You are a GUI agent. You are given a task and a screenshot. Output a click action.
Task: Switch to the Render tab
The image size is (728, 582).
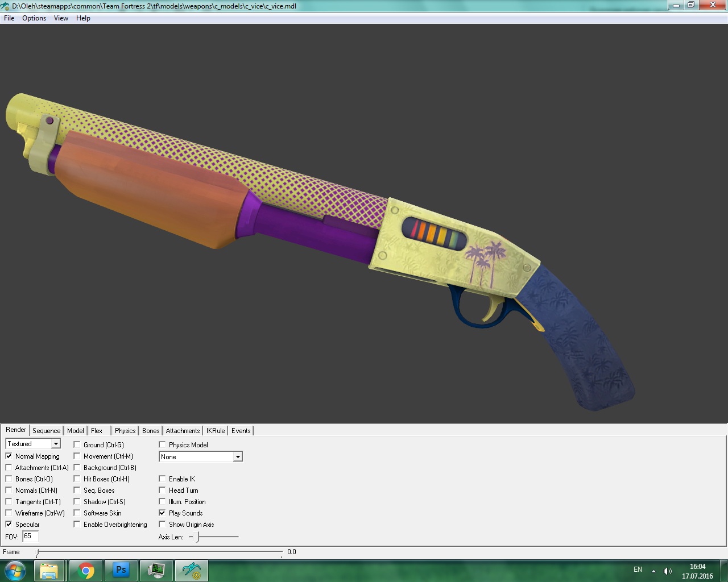click(16, 430)
